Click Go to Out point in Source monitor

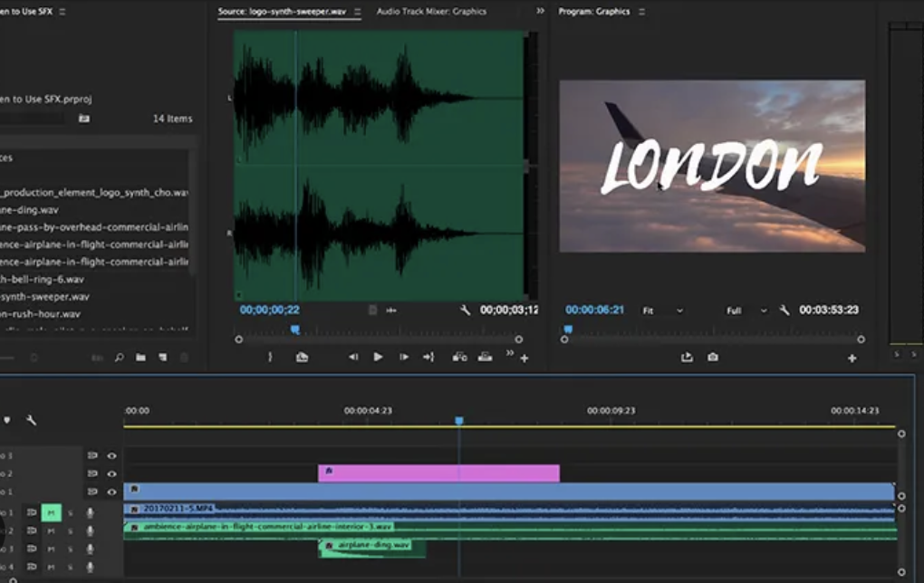[x=428, y=357]
